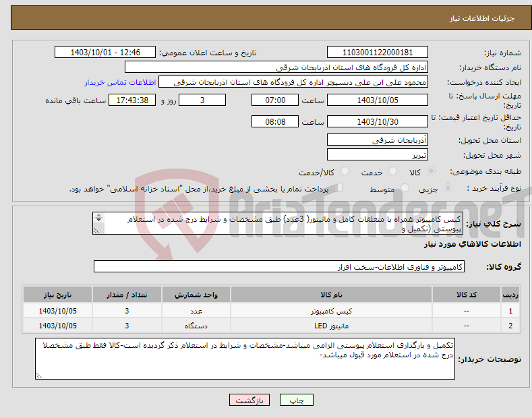This screenshot has width=532, height=418.
Task: Click the remaining time 17:43:38 field
Action: coord(132,100)
